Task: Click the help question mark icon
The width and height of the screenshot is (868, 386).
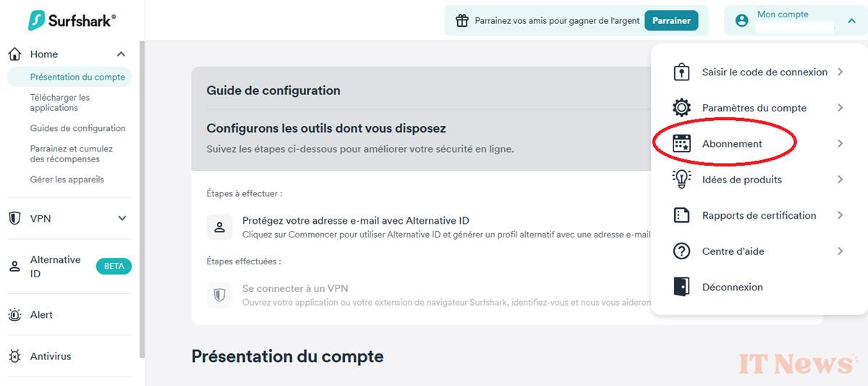Action: point(681,251)
